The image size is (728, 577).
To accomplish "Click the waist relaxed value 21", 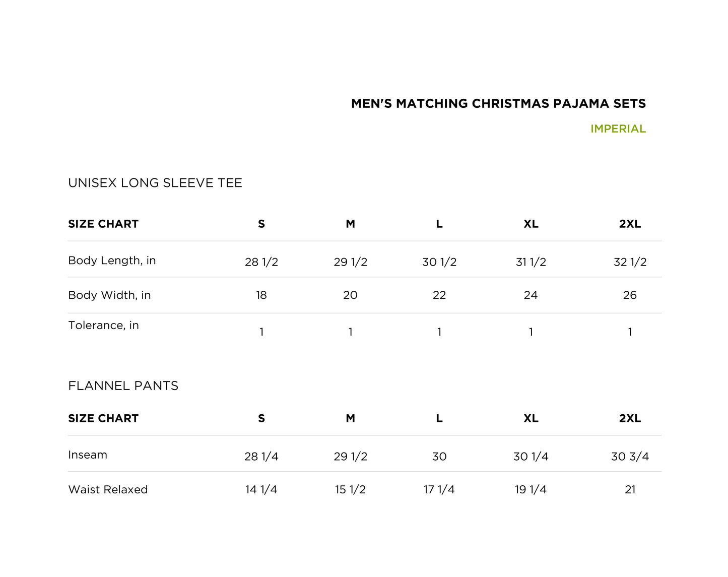I will tap(630, 490).
